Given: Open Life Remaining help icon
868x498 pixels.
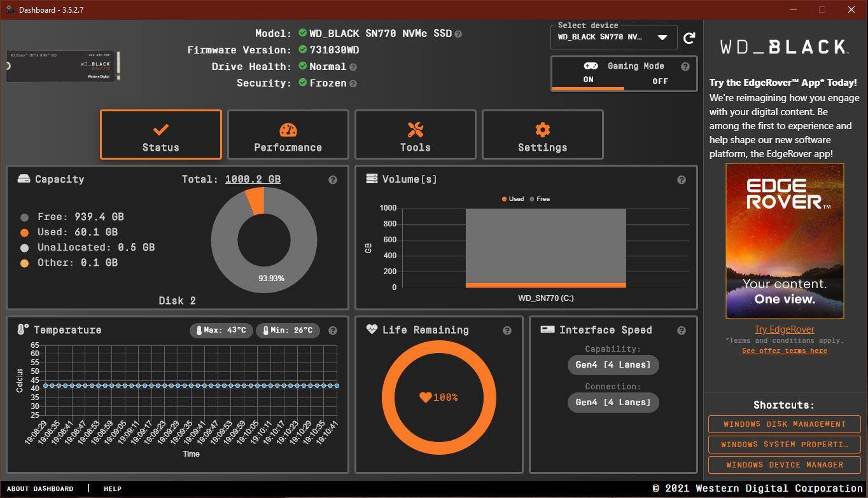Looking at the screenshot, I should (x=507, y=331).
